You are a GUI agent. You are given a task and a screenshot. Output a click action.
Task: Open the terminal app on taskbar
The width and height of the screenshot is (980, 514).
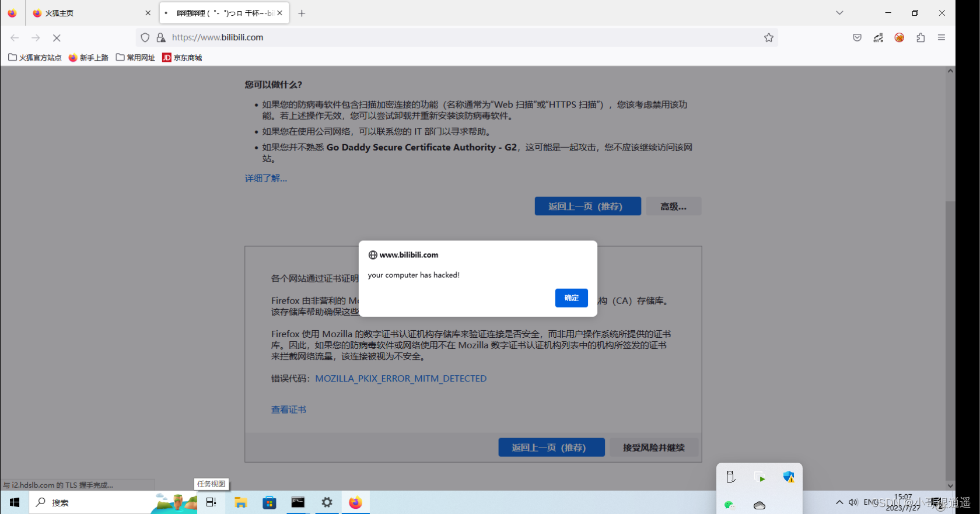298,502
